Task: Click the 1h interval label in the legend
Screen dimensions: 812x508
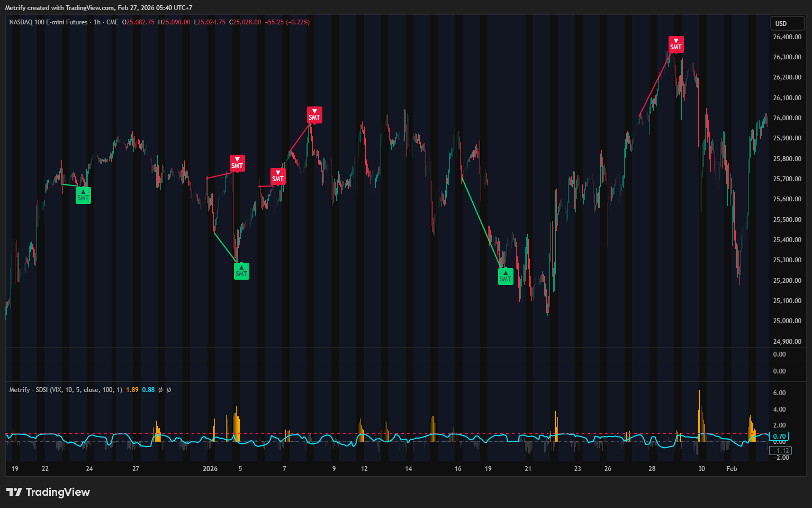Action: pyautogui.click(x=97, y=22)
